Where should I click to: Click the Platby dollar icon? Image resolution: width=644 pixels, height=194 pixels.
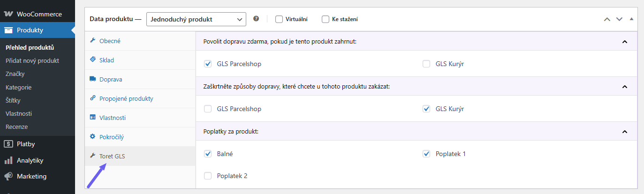pyautogui.click(x=8, y=144)
